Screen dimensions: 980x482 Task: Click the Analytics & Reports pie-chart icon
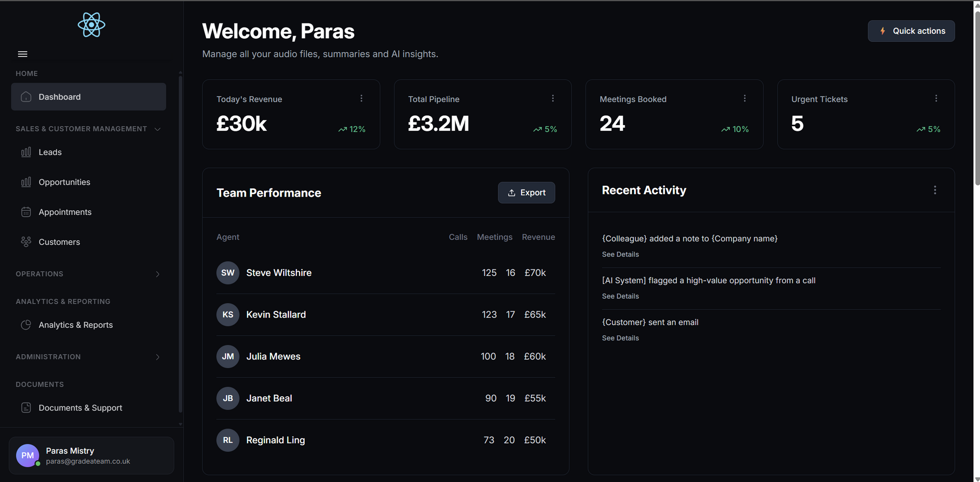click(x=26, y=325)
